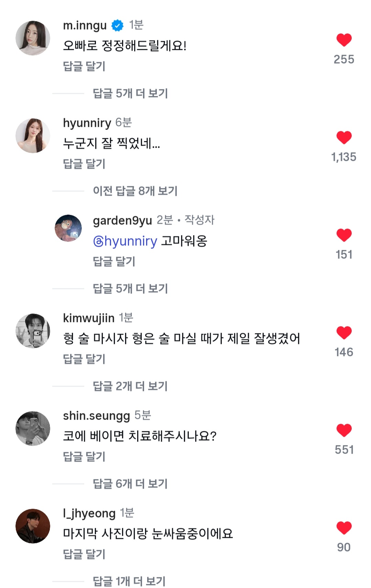Image resolution: width=371 pixels, height=588 pixels.
Task: Open garden9yu's monkey avatar
Action: (68, 228)
